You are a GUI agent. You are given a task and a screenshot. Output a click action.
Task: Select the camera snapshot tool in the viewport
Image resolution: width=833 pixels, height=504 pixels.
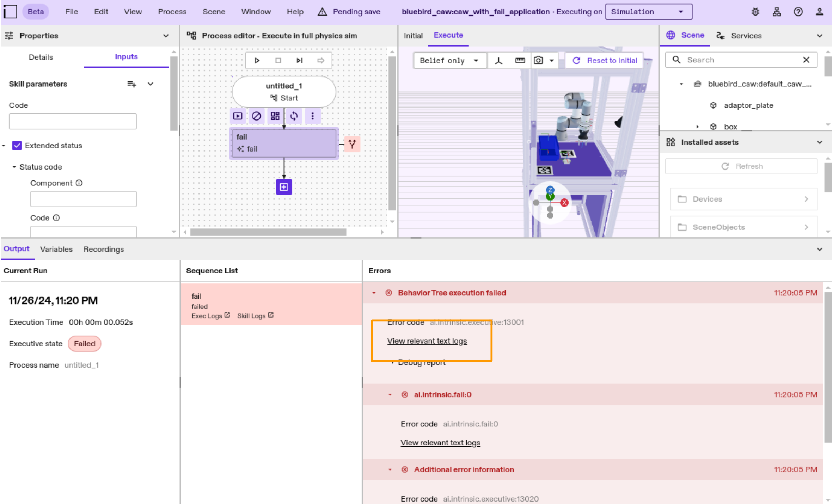coord(538,60)
